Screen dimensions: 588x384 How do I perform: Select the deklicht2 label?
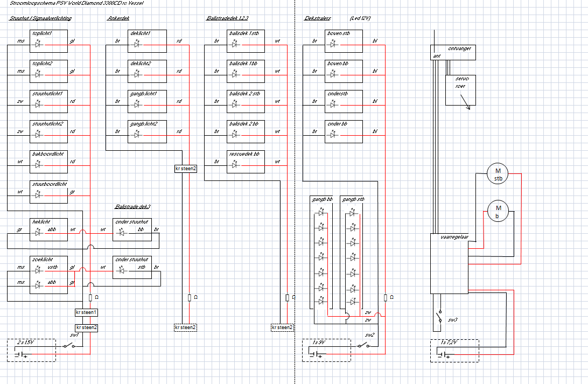[x=141, y=64]
